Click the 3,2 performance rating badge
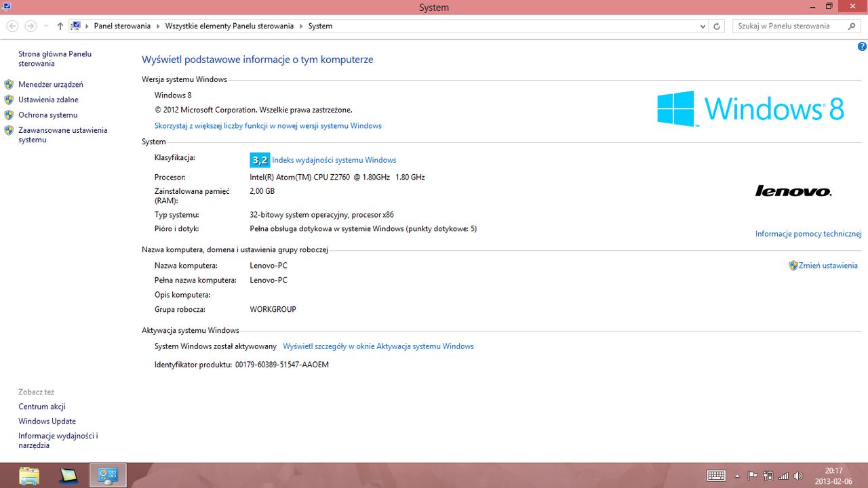This screenshot has width=868, height=488. click(x=260, y=160)
